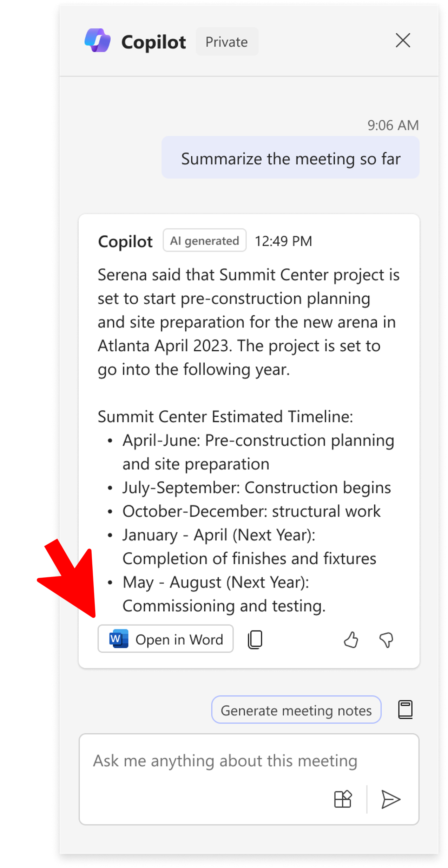Click the Word app icon
This screenshot has width=448, height=868.
pyautogui.click(x=118, y=639)
